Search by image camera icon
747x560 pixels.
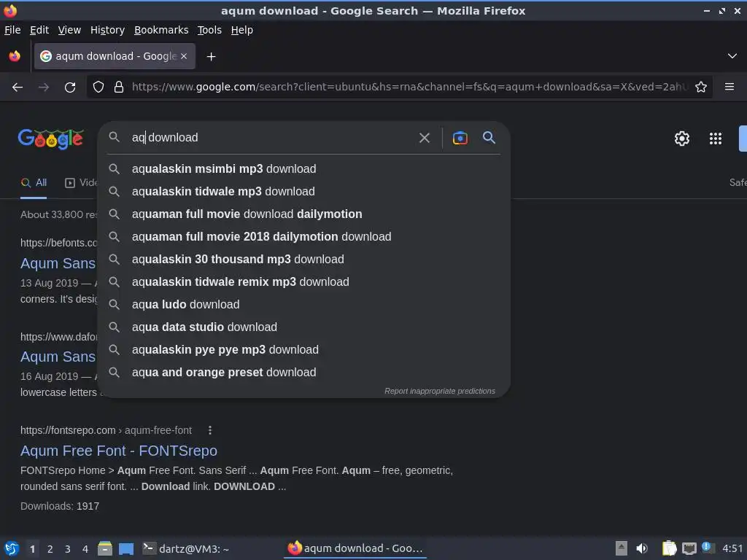[x=460, y=138]
